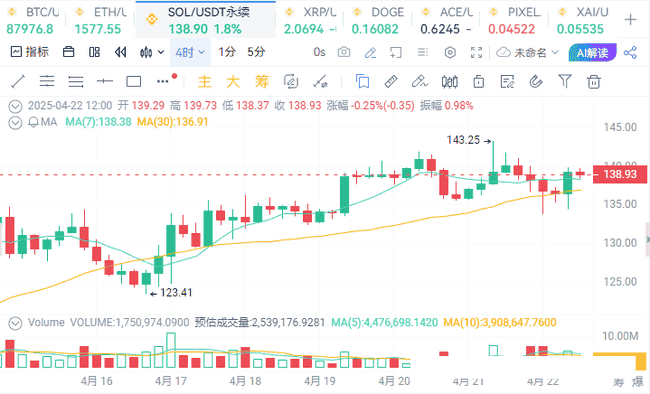Image resolution: width=650 pixels, height=394 pixels.
Task: Select the 1分 timeframe
Action: pos(227,52)
